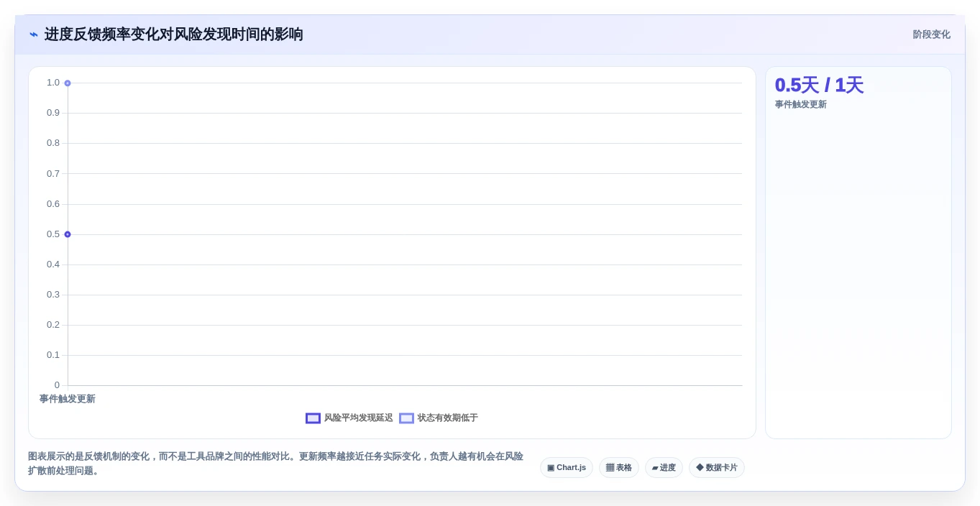Click the 状态有效期低于 legend color box
Viewport: 980px width, 506px height.
406,418
